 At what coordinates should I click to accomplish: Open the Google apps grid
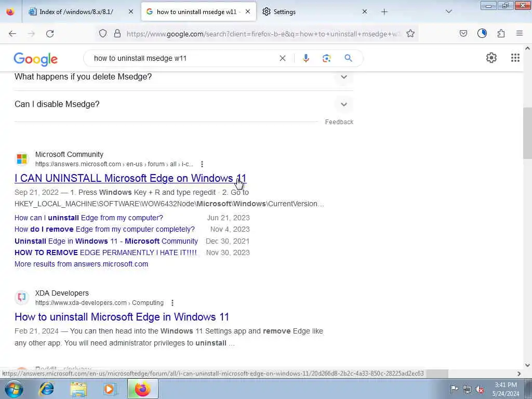click(x=515, y=58)
